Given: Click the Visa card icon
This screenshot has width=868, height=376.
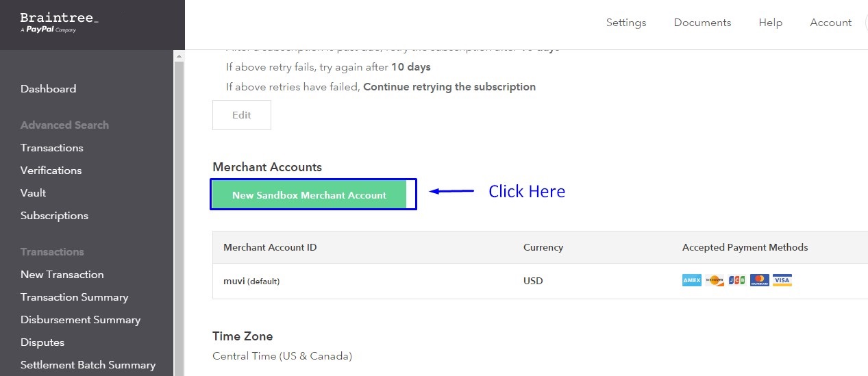Looking at the screenshot, I should [782, 280].
